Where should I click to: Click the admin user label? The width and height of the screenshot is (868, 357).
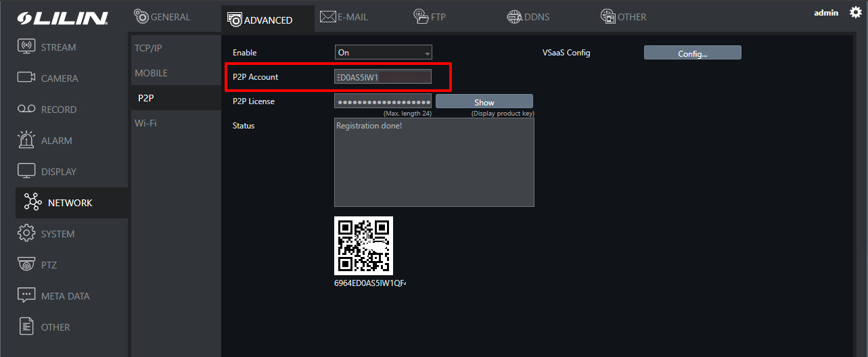pos(826,13)
